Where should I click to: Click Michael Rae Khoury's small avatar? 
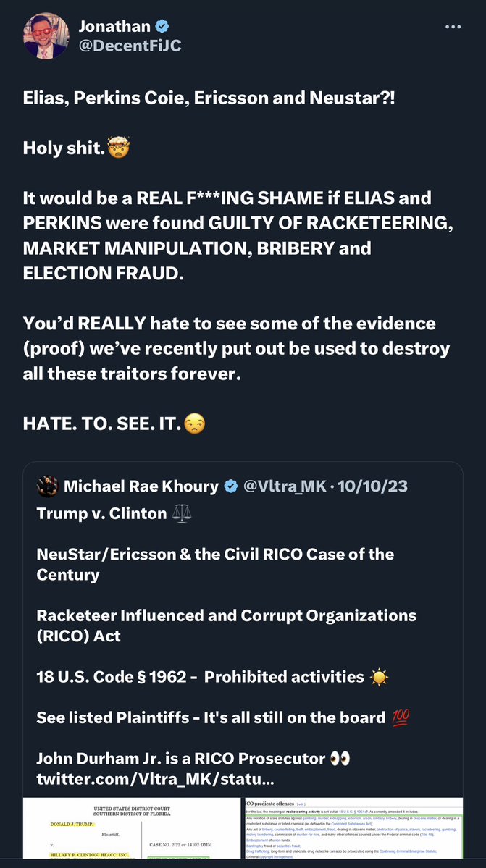48,487
